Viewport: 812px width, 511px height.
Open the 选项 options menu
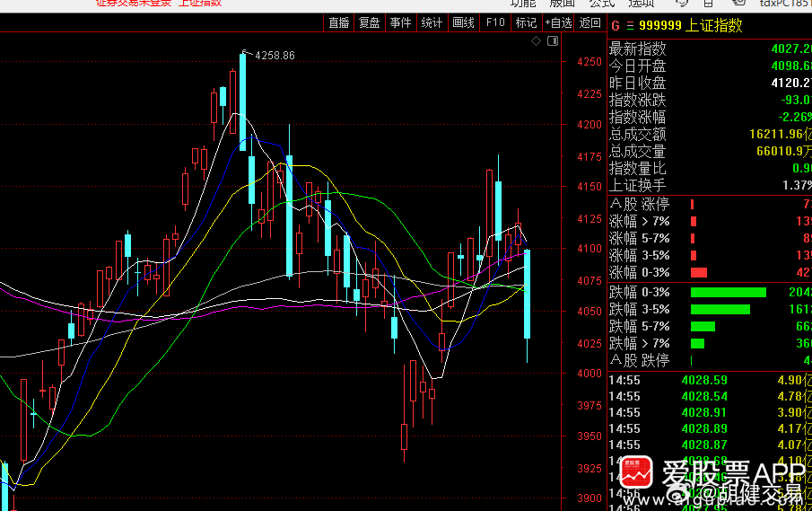(642, 4)
